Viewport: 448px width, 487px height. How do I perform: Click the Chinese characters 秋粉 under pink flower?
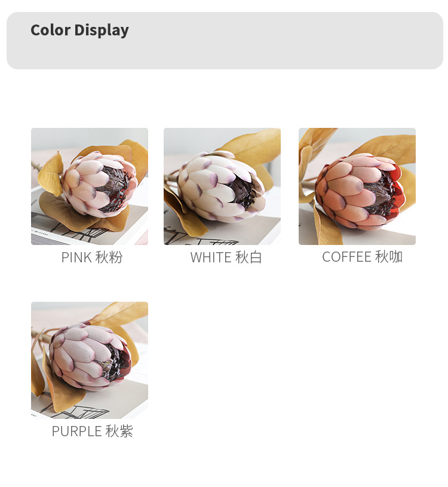(109, 258)
